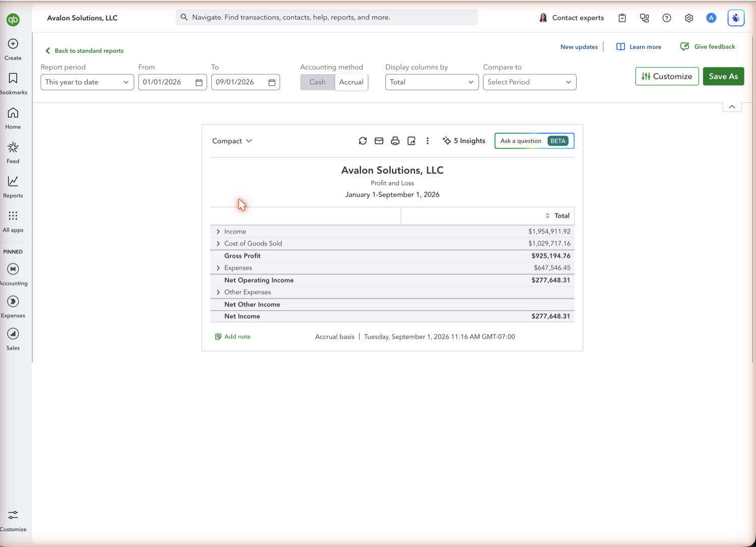The height and width of the screenshot is (547, 756).
Task: Open Display columns by dropdown
Action: 432,82
